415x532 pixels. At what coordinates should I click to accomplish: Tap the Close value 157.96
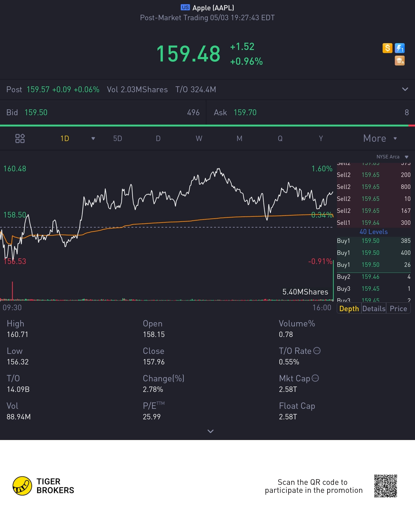154,362
